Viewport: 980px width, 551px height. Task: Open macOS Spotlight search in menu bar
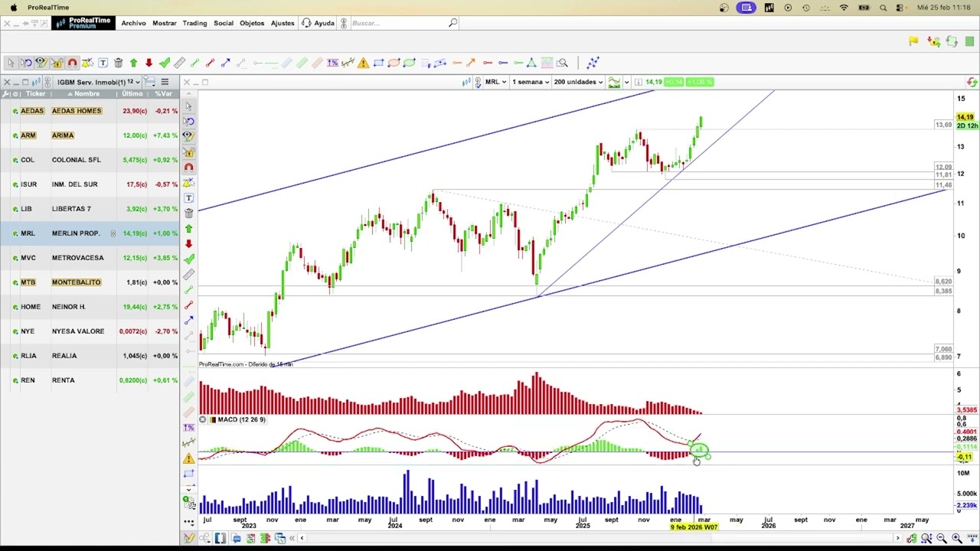(883, 8)
